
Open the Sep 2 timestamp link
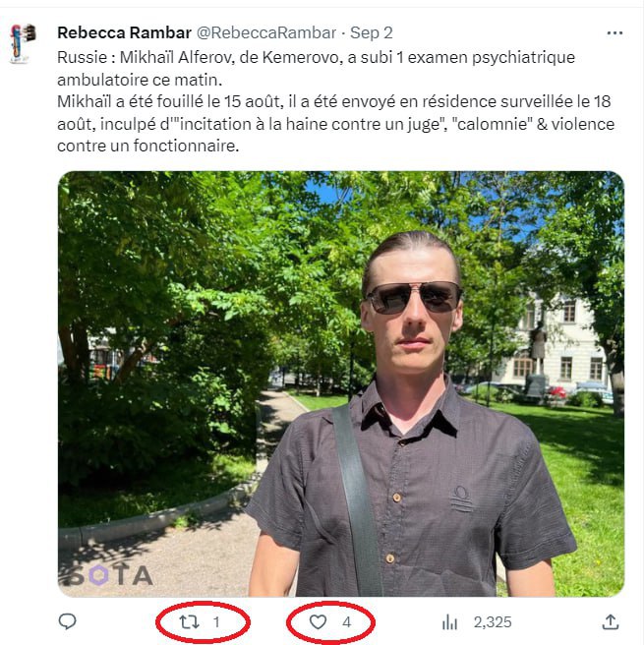coord(372,32)
